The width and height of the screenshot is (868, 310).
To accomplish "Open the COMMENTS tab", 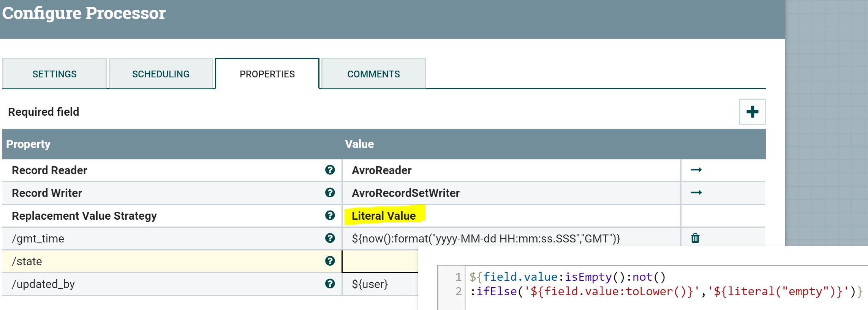I will click(x=373, y=74).
